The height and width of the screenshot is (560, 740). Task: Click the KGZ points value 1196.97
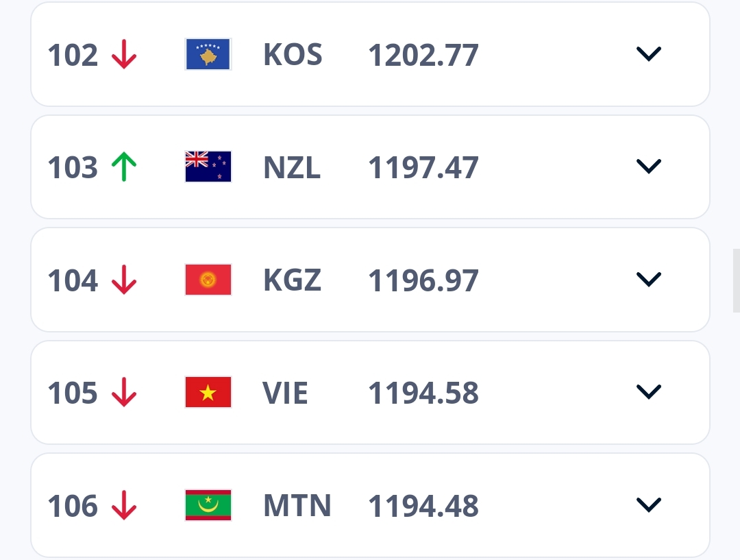(423, 280)
